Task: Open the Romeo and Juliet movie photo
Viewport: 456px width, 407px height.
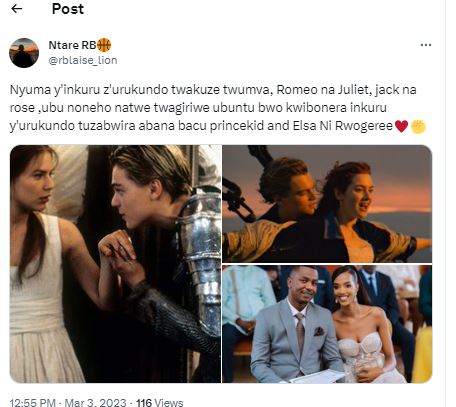Action: tap(115, 264)
